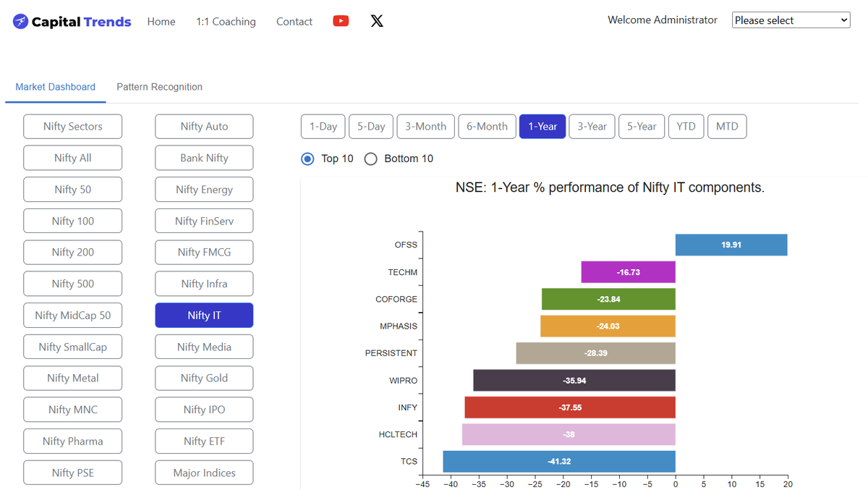
Task: Select the YTD period button
Action: (686, 127)
